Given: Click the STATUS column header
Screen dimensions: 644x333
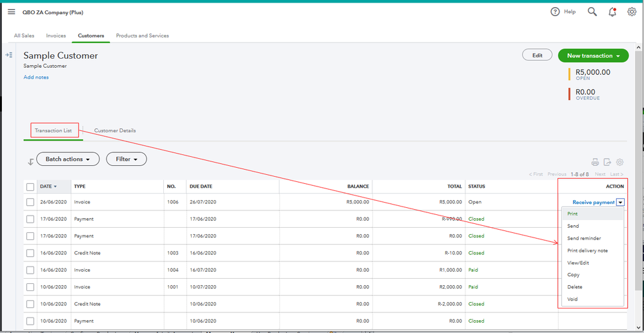Looking at the screenshot, I should [x=477, y=187].
